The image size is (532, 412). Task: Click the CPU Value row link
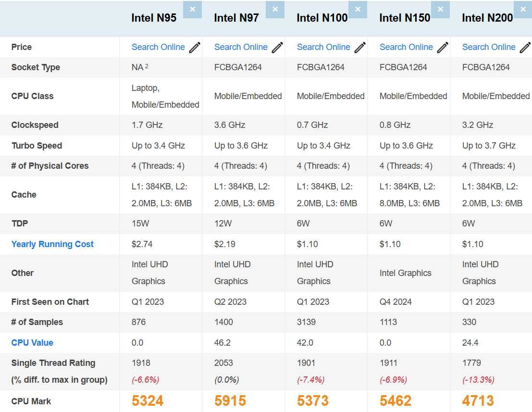pyautogui.click(x=32, y=343)
